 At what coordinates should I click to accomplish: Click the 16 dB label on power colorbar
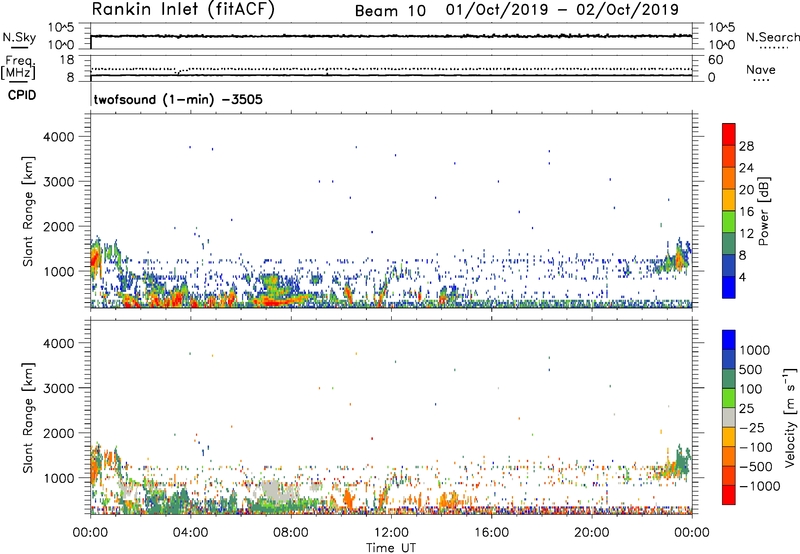[746, 212]
